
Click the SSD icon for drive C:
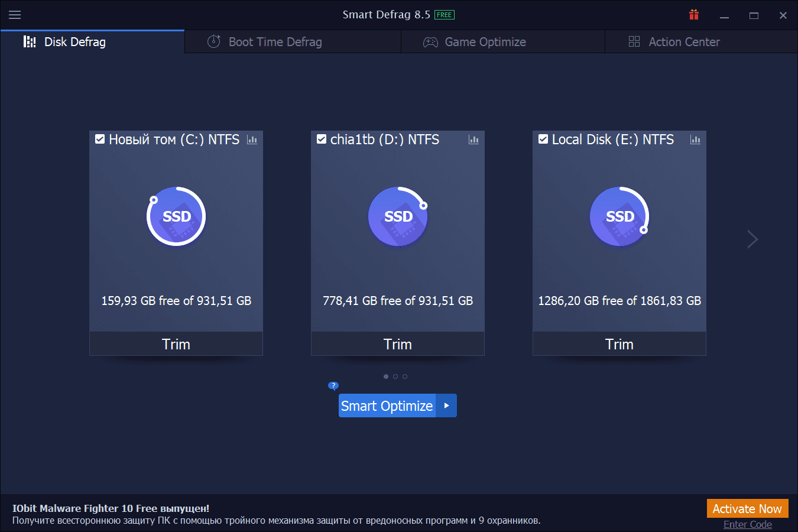[176, 216]
